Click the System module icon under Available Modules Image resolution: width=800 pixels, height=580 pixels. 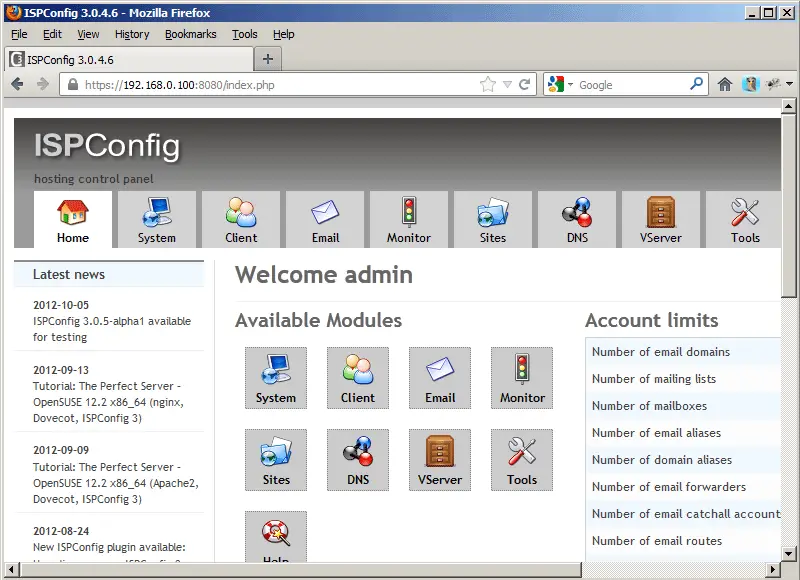[x=276, y=378]
